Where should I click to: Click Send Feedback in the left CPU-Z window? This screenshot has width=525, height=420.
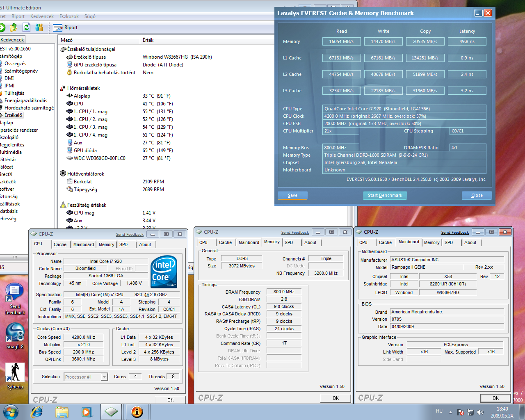[x=130, y=235]
